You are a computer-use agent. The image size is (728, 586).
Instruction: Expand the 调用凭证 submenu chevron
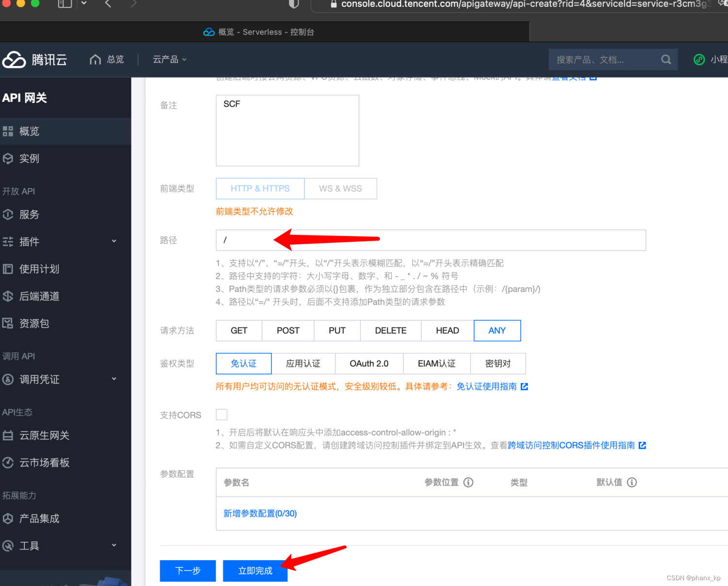point(114,379)
